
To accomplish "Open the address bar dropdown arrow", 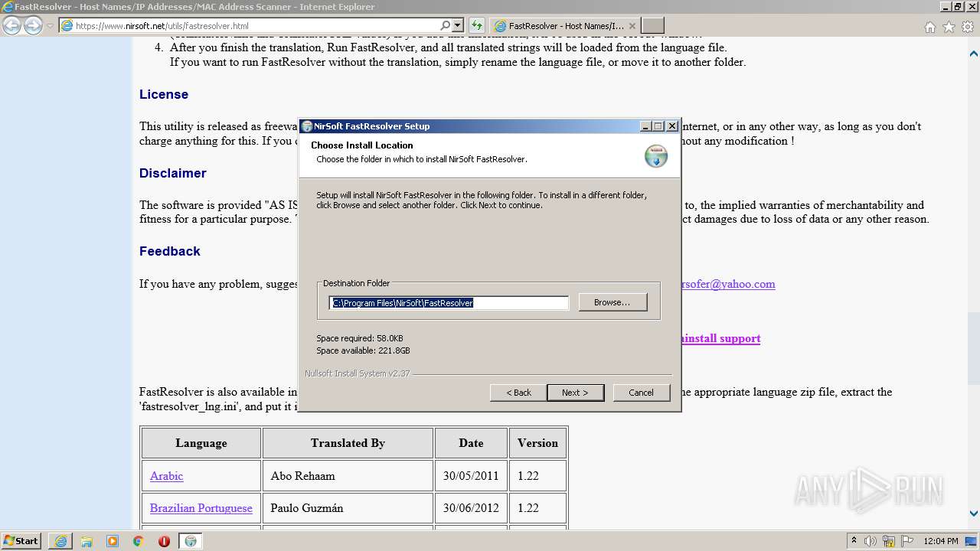I will [458, 26].
